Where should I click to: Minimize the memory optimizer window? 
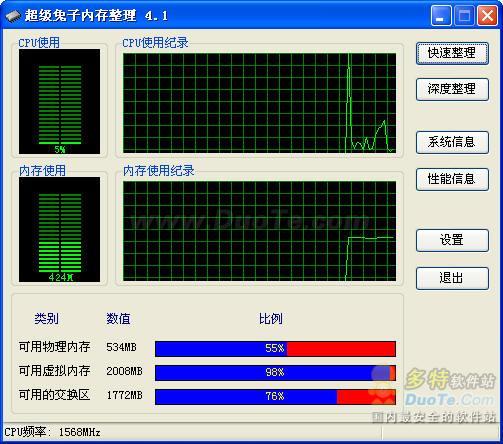pos(441,16)
